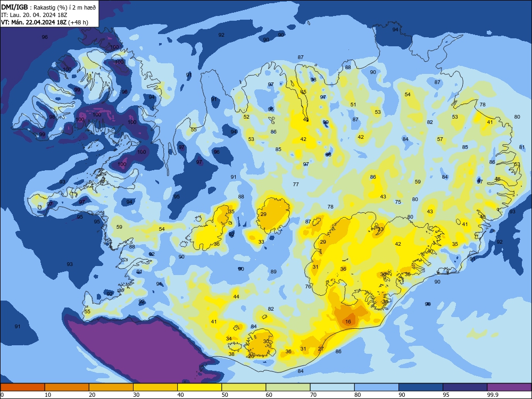This screenshot has width=532, height=399.
Task: Click the humidity value 27 near the coast
Action: tap(321, 349)
